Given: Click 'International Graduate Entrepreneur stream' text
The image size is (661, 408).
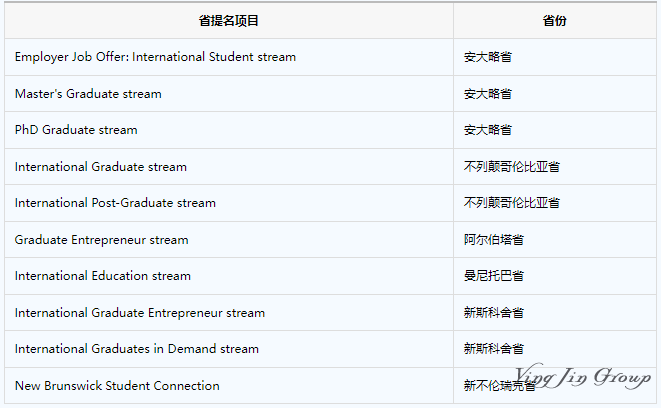Looking at the screenshot, I should coord(140,313).
